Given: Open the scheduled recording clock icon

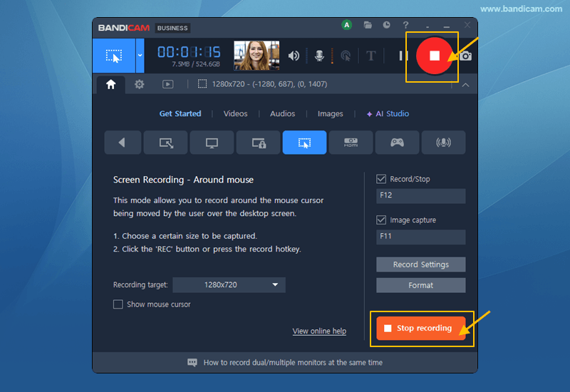Looking at the screenshot, I should 386,25.
